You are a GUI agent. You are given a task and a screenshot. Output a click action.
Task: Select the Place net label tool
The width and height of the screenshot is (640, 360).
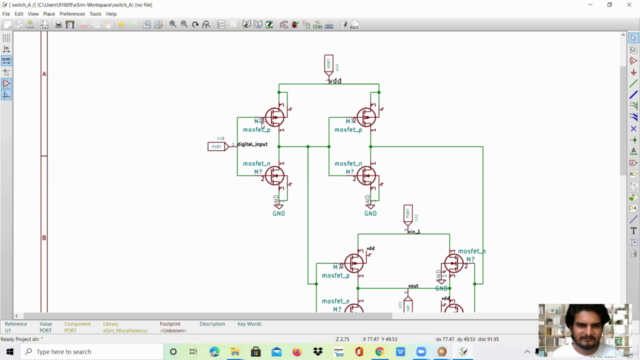point(633,151)
